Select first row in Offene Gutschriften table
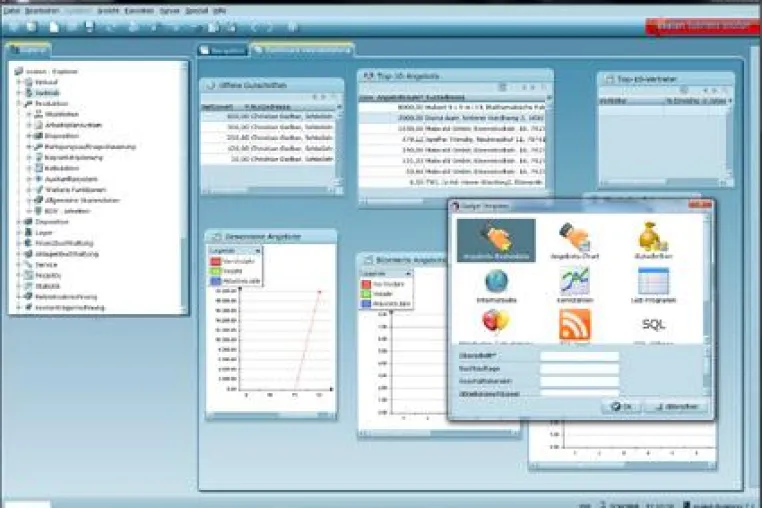Viewport: 762px width, 508px height. click(268, 117)
